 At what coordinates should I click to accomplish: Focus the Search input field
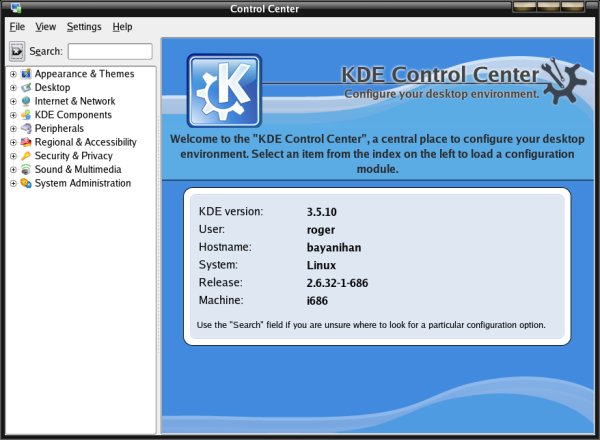pyautogui.click(x=110, y=51)
